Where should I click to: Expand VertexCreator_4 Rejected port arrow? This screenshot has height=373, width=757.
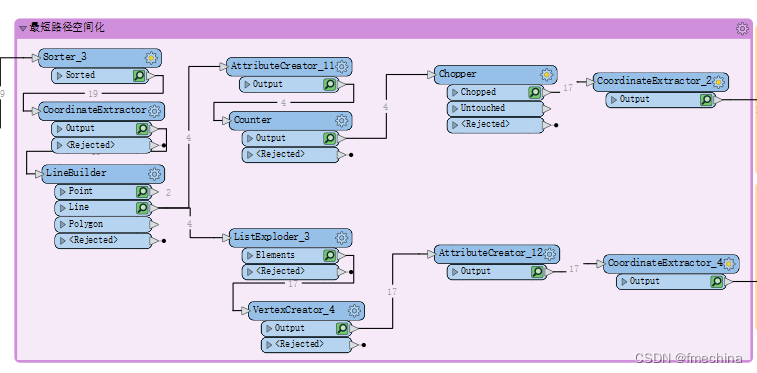click(x=269, y=345)
